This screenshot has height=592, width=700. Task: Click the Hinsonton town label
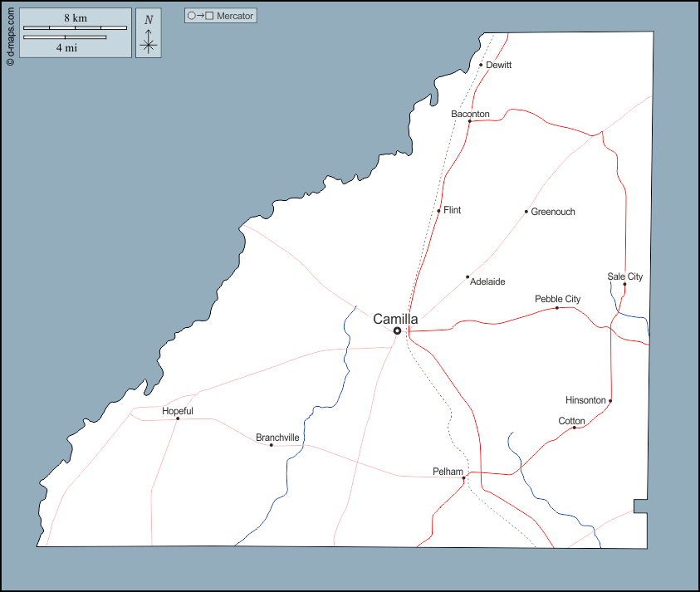click(585, 400)
